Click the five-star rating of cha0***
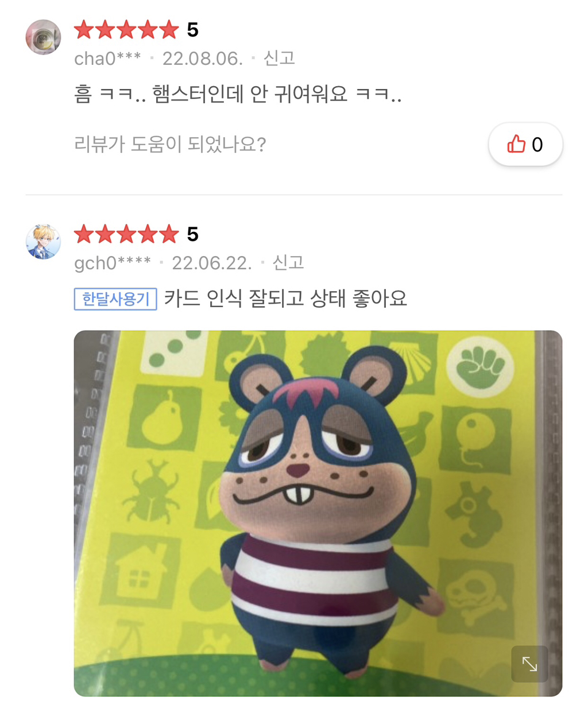The image size is (588, 709). 126,30
